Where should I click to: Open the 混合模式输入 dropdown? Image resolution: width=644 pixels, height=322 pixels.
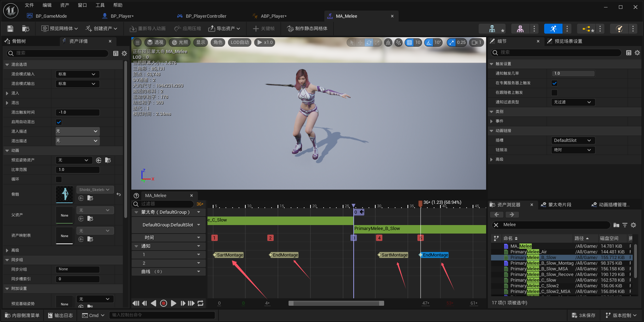point(78,74)
